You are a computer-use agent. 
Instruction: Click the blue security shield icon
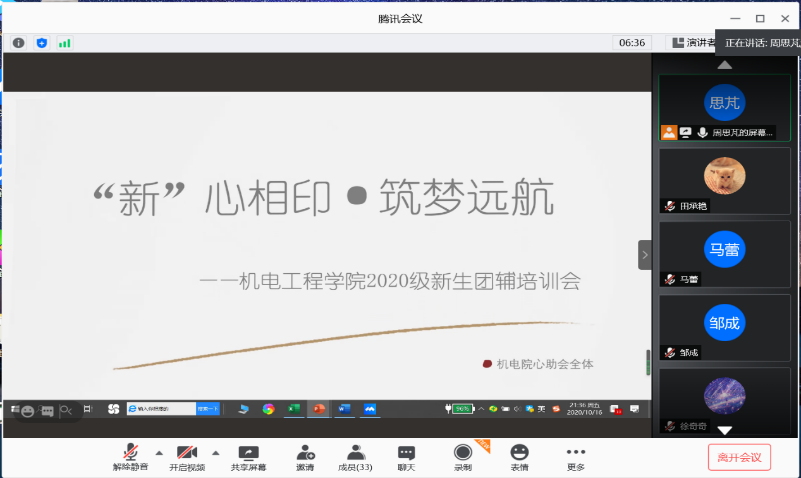[41, 43]
